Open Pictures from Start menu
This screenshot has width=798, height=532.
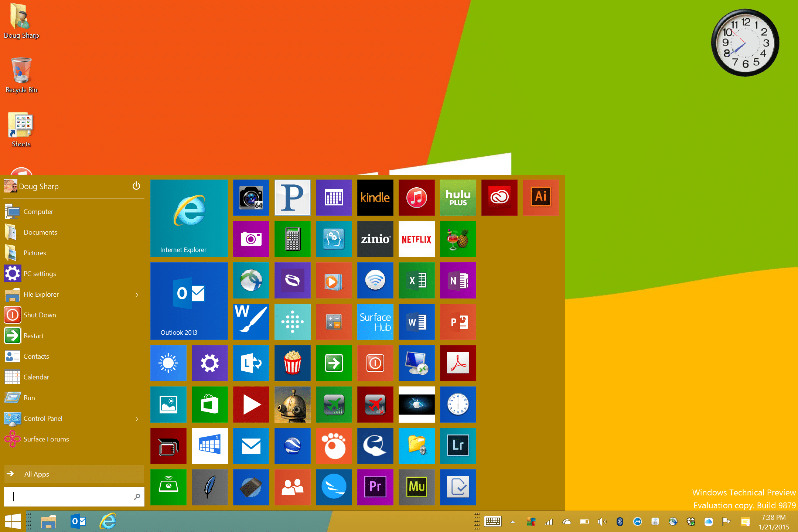tap(74, 253)
